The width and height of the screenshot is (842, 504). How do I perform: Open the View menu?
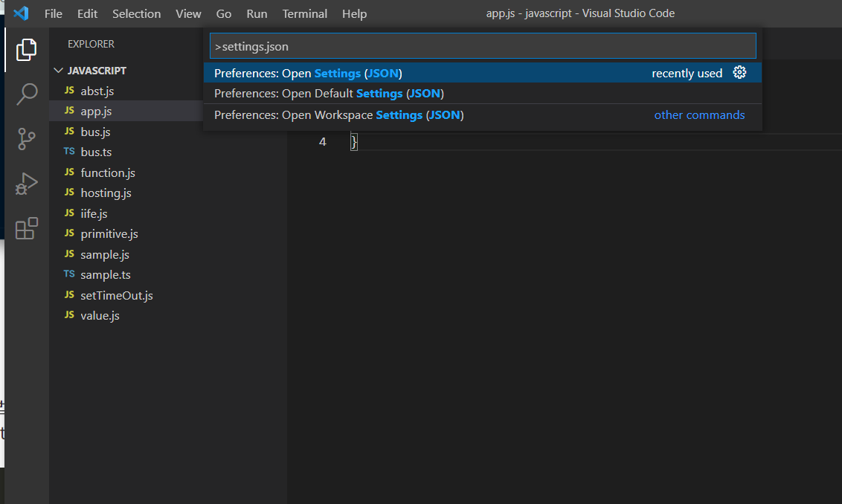188,14
